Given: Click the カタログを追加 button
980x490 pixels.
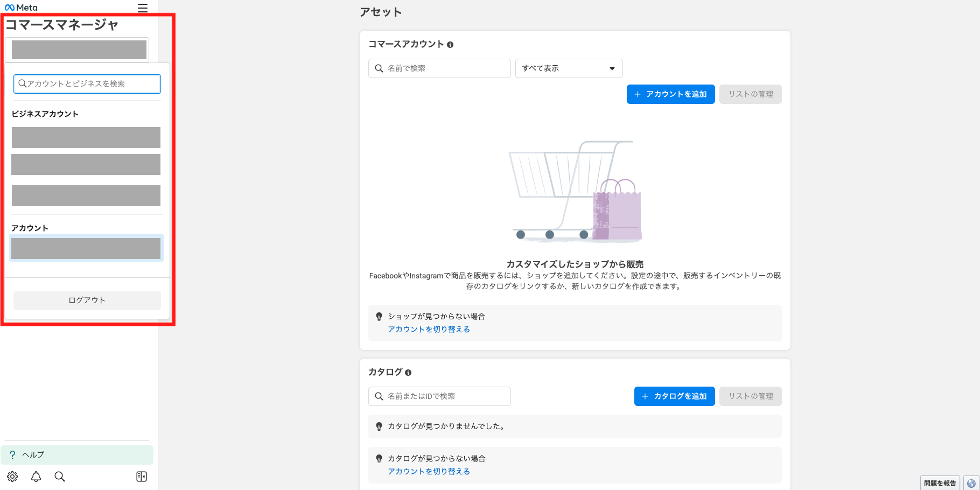Looking at the screenshot, I should pyautogui.click(x=675, y=396).
